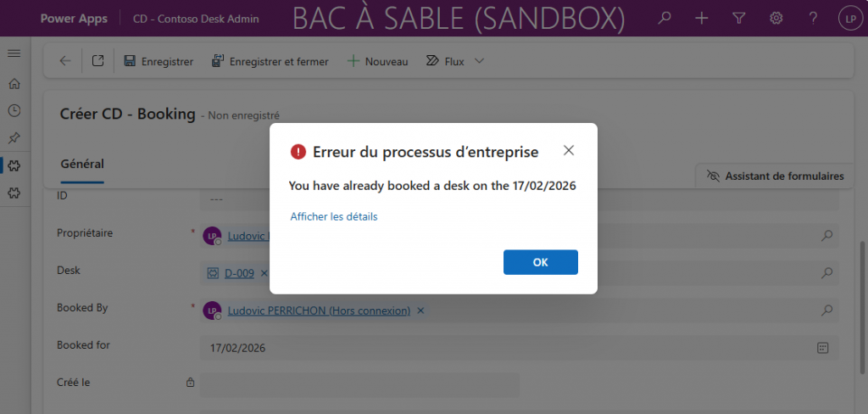Go back using the arrow button

pos(65,61)
